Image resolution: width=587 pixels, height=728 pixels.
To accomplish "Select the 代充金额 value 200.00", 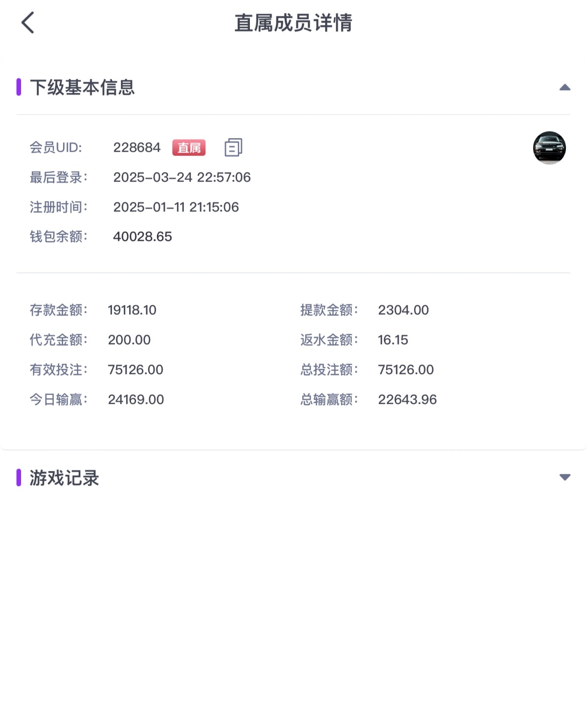I will point(129,340).
